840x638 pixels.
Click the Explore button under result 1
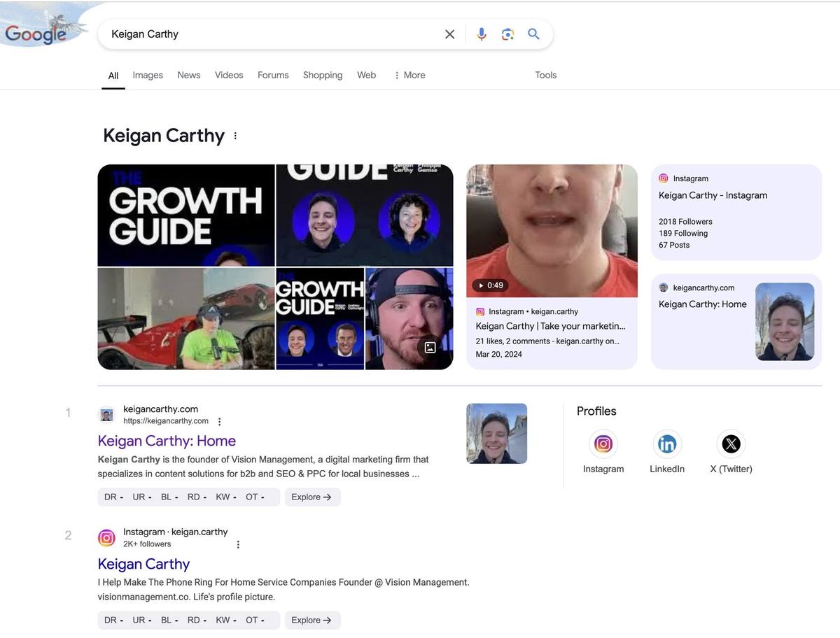point(312,497)
